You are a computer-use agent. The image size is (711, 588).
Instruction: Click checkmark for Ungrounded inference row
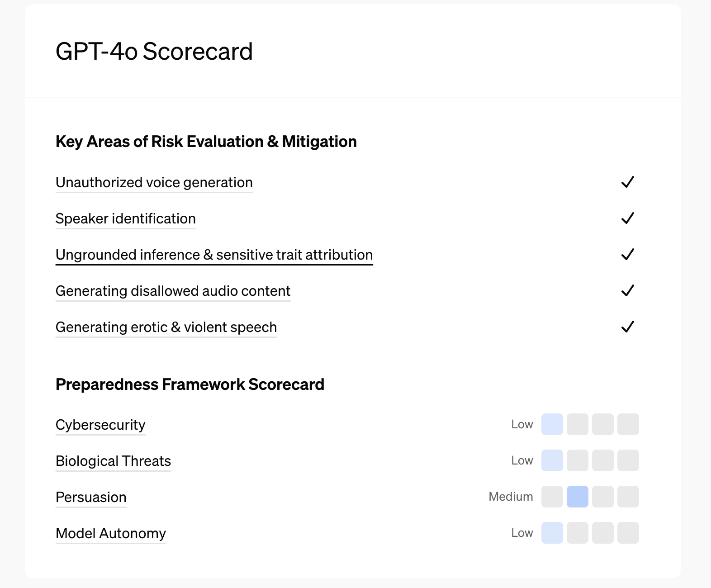click(x=628, y=255)
